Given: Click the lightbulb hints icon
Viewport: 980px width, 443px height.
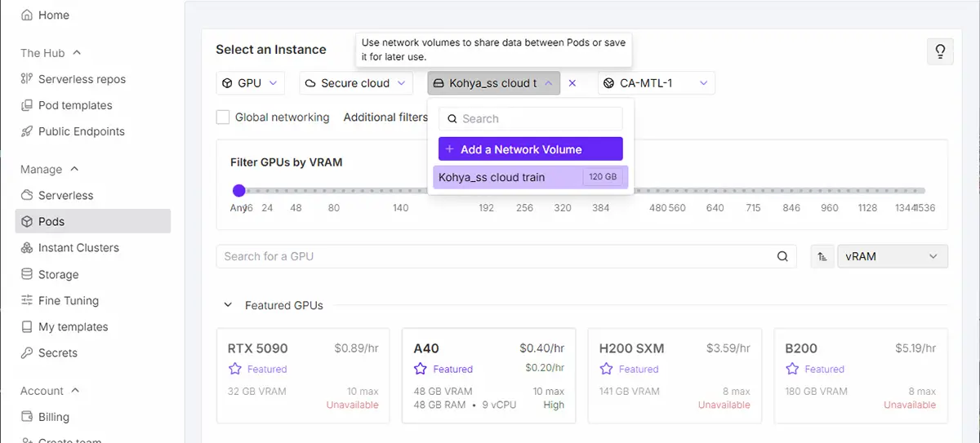Looking at the screenshot, I should (940, 52).
